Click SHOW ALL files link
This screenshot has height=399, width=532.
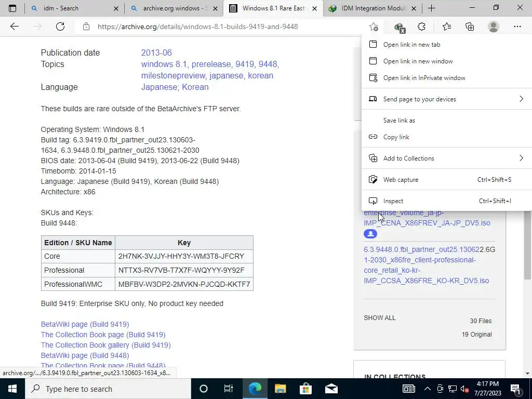[380, 318]
